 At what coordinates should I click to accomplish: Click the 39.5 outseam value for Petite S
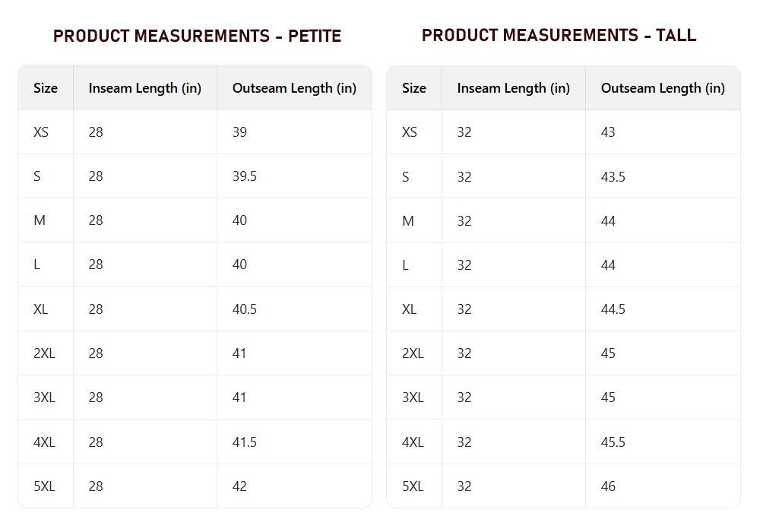tap(244, 176)
